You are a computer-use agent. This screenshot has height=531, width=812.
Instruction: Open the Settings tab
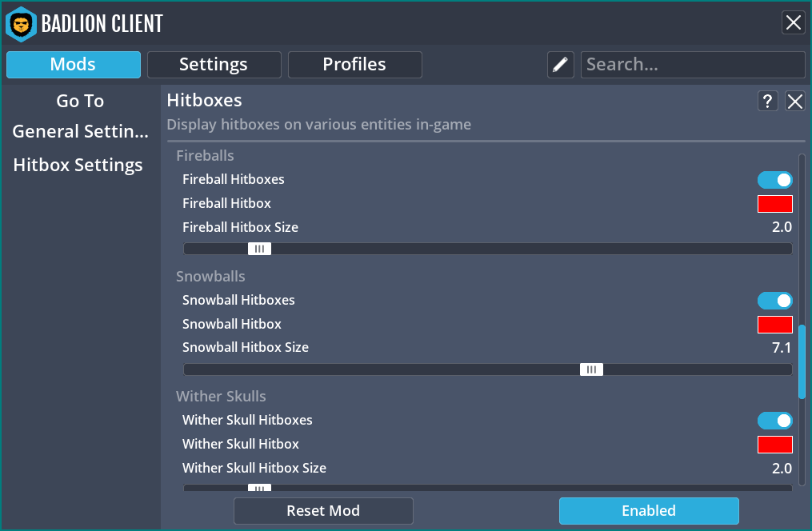coord(214,65)
